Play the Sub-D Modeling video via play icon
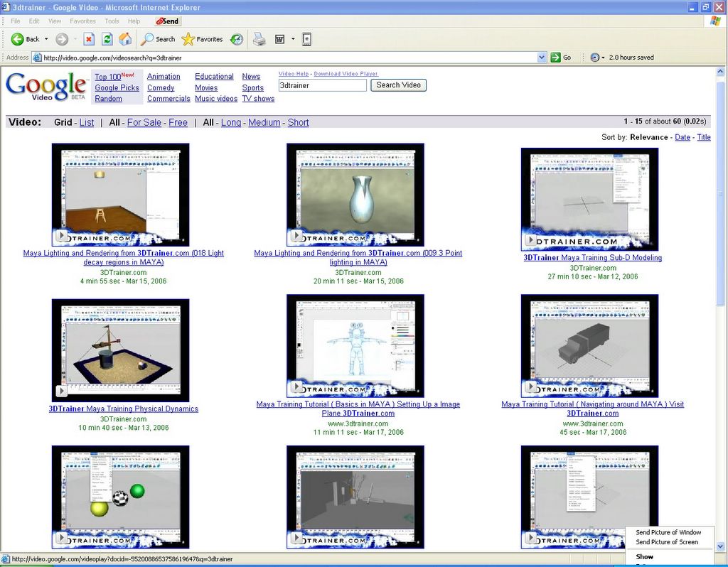 [531, 240]
